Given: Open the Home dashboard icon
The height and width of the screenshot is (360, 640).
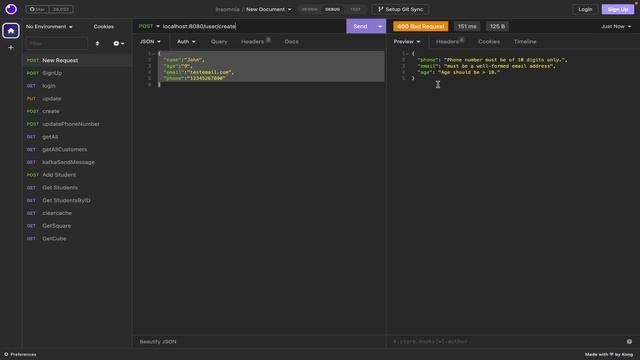Looking at the screenshot, I should pyautogui.click(x=11, y=31).
